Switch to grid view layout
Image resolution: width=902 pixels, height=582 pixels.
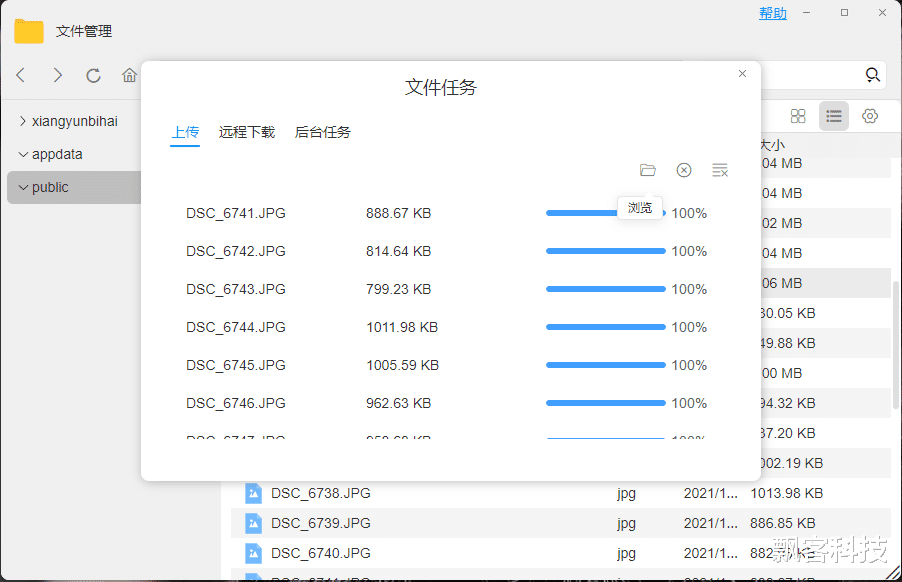point(798,115)
